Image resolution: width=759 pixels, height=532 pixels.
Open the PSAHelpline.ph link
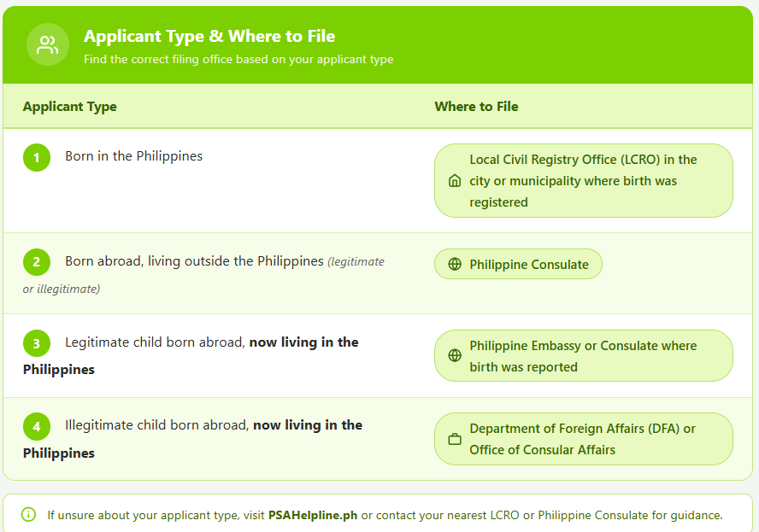pyautogui.click(x=313, y=515)
